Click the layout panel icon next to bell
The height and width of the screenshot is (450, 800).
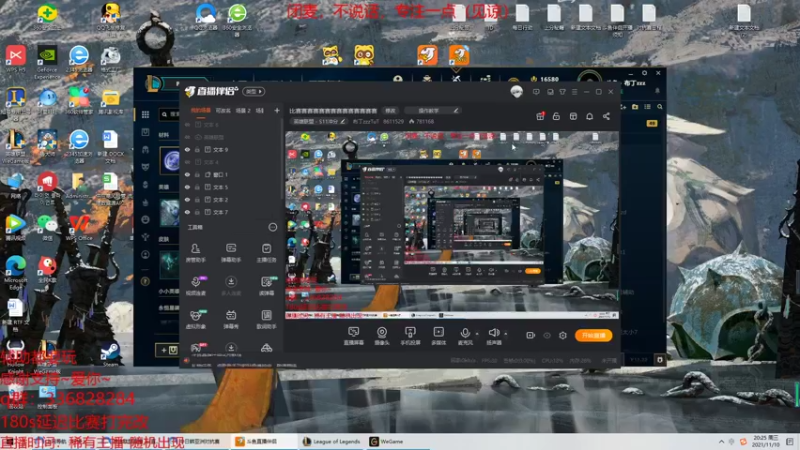pos(573,116)
